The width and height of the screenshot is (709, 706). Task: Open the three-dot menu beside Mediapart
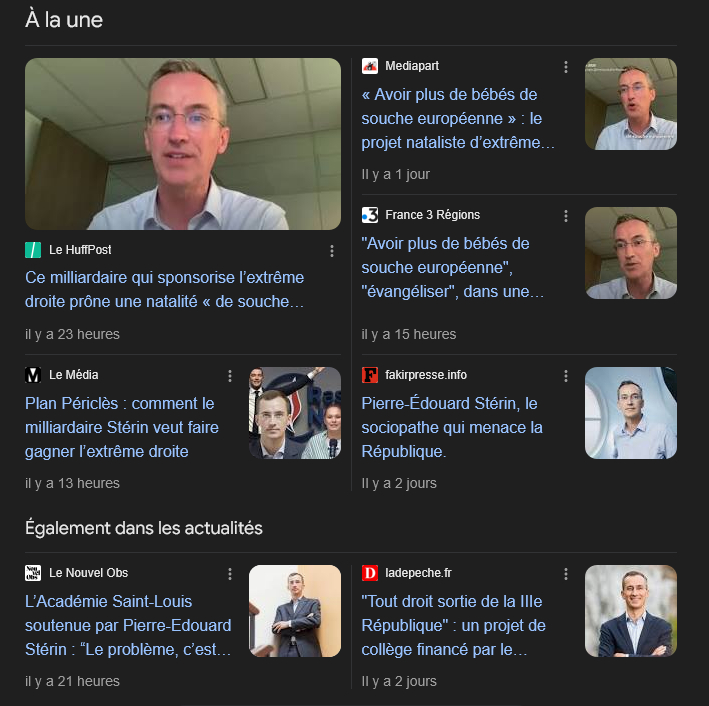566,67
